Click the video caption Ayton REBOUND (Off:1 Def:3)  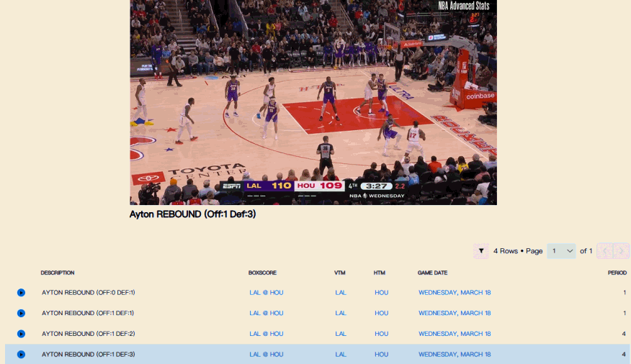pyautogui.click(x=192, y=214)
